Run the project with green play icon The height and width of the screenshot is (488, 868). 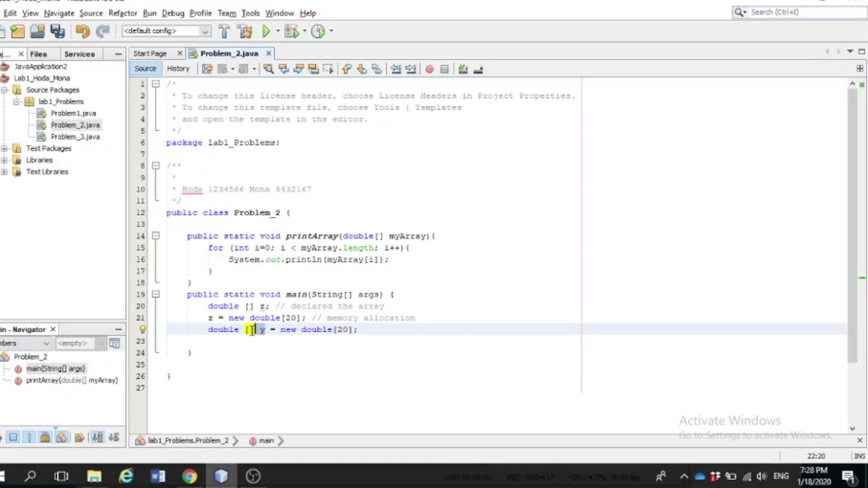pos(267,31)
